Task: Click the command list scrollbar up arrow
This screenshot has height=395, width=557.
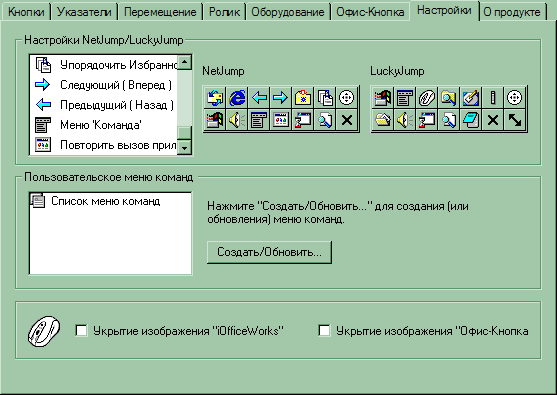Action: click(x=184, y=63)
